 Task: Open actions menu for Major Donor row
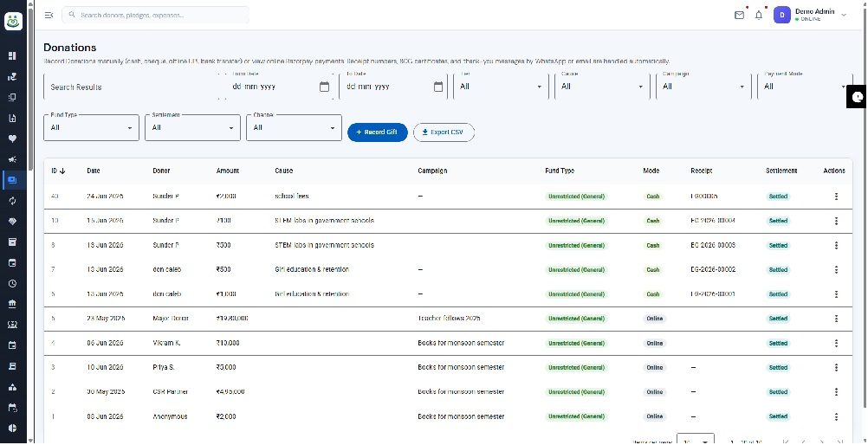836,319
